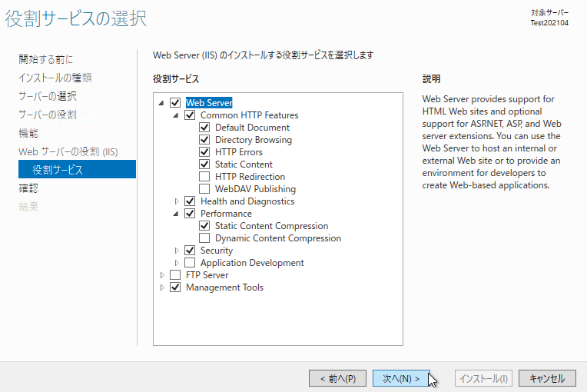Expand the Health and Diagnostics node
This screenshot has height=392, width=587.
click(x=177, y=201)
